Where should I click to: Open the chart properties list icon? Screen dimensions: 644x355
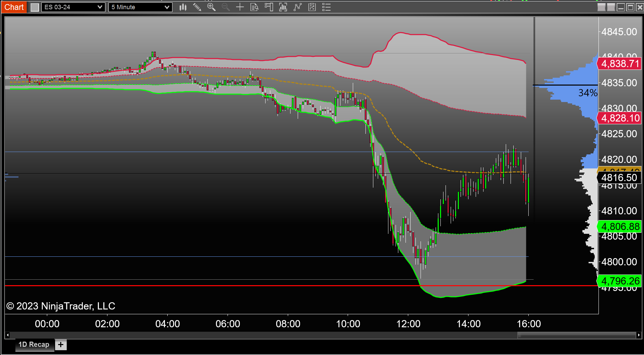pyautogui.click(x=326, y=7)
